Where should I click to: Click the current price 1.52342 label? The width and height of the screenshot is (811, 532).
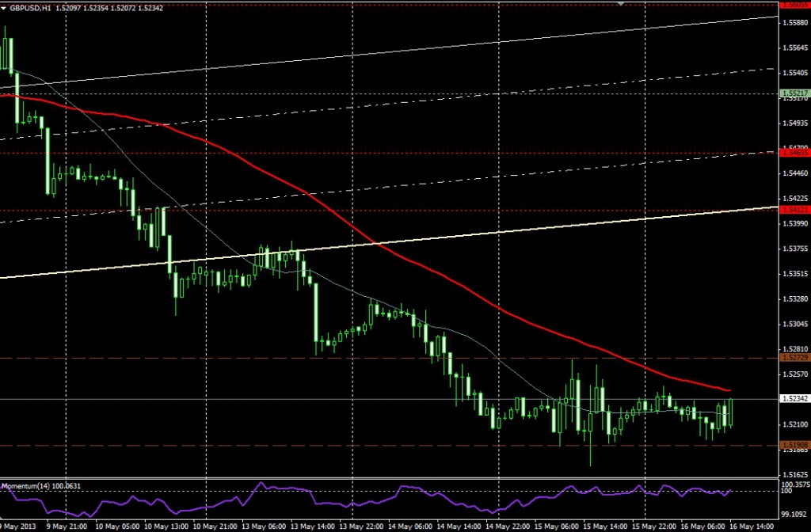[794, 399]
